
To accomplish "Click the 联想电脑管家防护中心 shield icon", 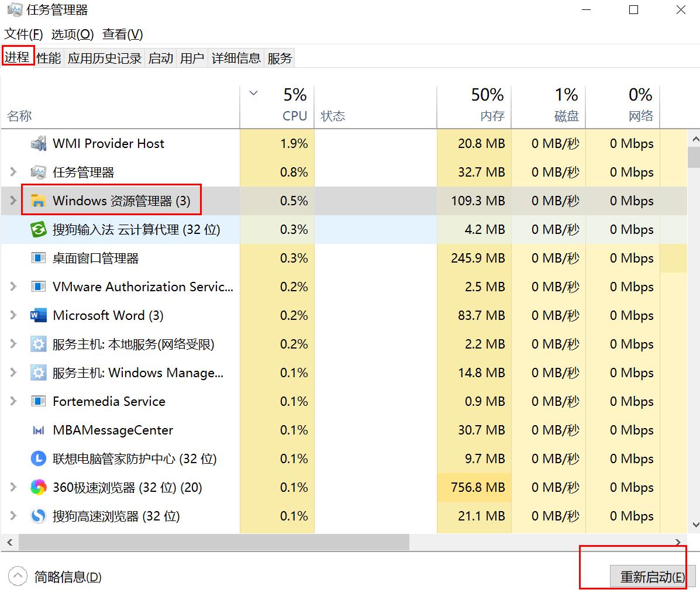I will (x=38, y=458).
